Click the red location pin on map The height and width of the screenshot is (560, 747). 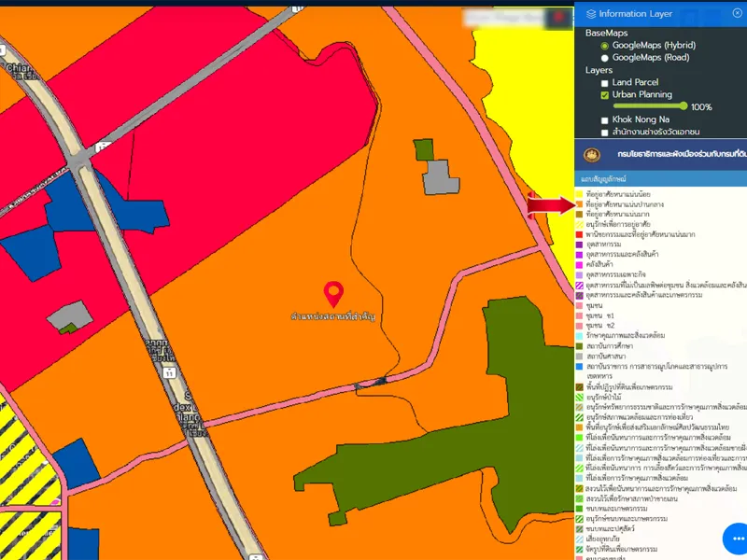333,294
